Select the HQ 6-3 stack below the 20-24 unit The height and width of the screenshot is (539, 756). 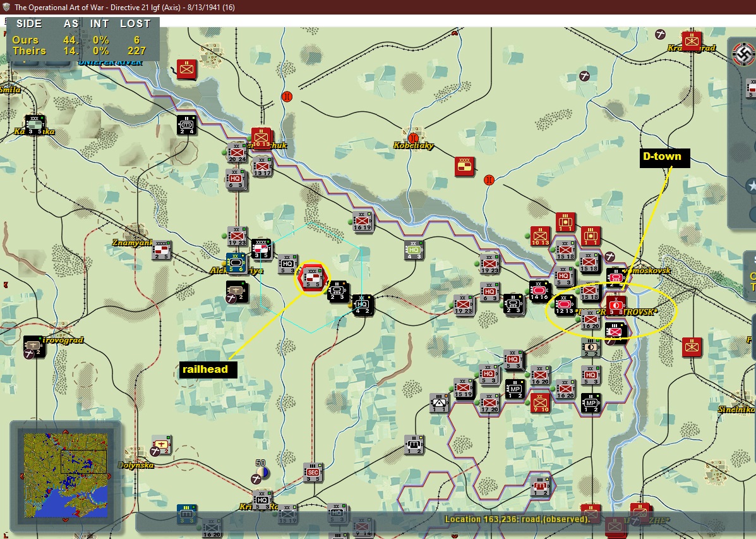pos(236,179)
